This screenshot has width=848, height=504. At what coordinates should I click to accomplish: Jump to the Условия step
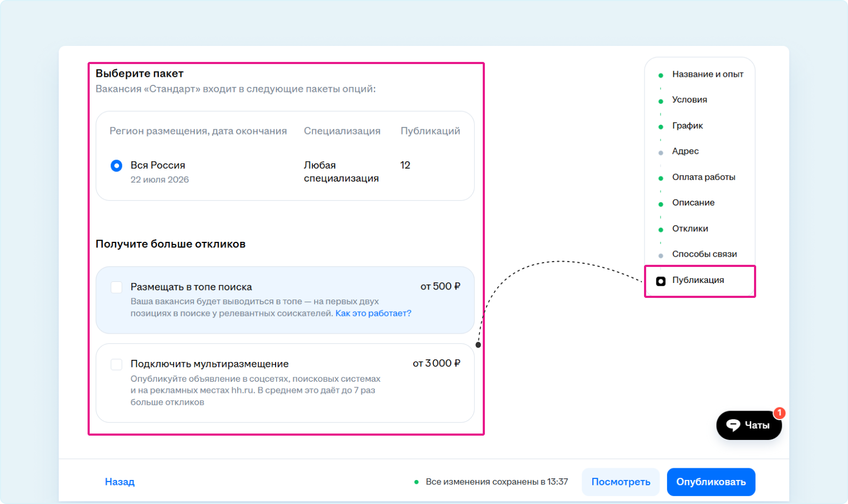pyautogui.click(x=689, y=100)
